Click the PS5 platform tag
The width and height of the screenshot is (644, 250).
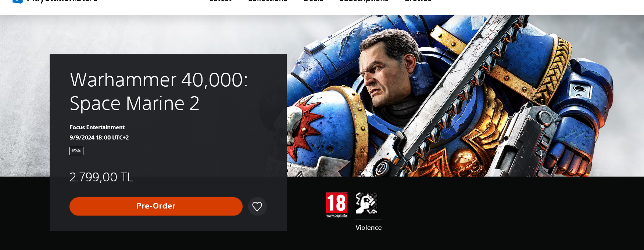tap(76, 151)
